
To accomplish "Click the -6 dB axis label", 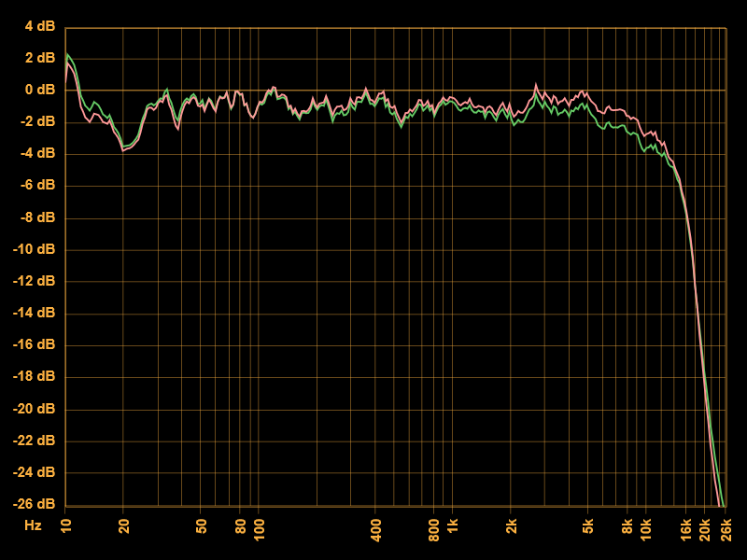I will coord(37,185).
